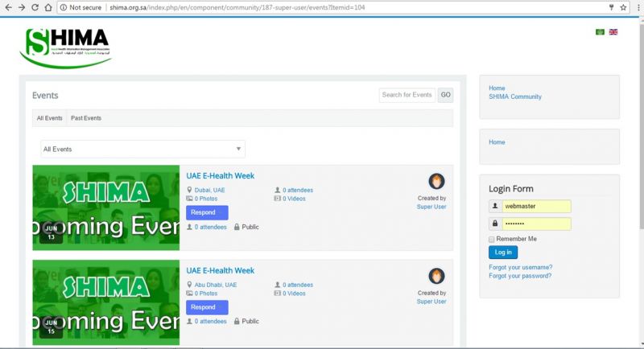This screenshot has width=644, height=349.
Task: Click the JUN 13 date badge
Action: coord(51,232)
